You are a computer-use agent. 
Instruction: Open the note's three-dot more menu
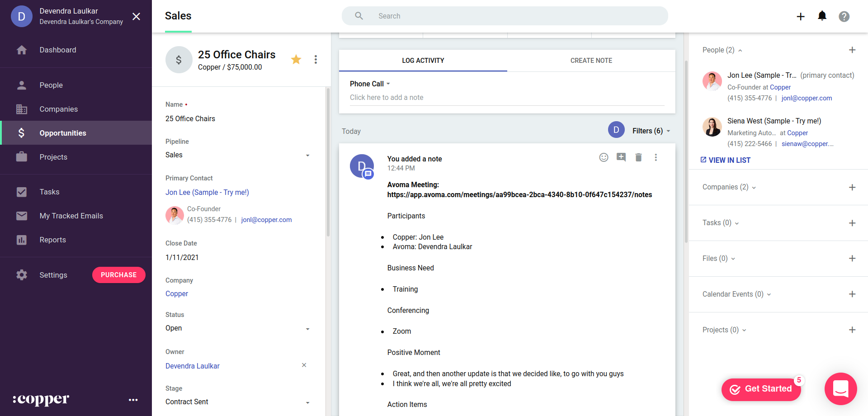click(656, 157)
